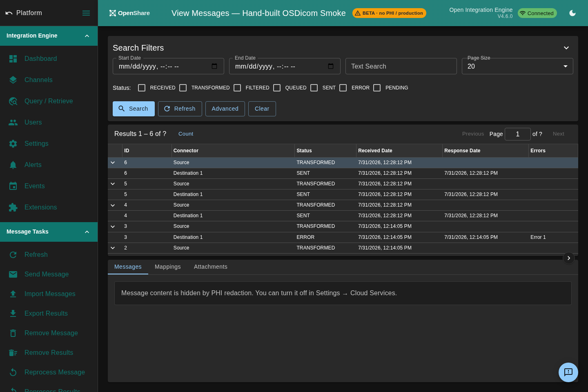The height and width of the screenshot is (392, 588).
Task: Switch to the Mappings tab
Action: coord(168,267)
